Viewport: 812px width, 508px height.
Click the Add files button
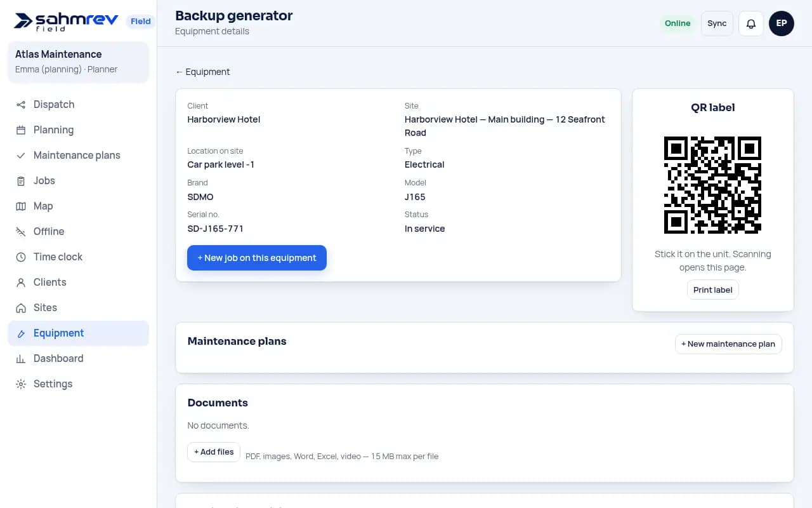coord(214,452)
